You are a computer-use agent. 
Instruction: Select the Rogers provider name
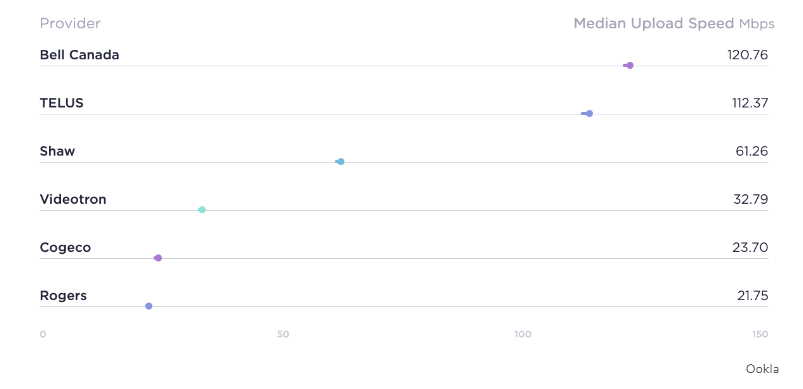click(63, 295)
